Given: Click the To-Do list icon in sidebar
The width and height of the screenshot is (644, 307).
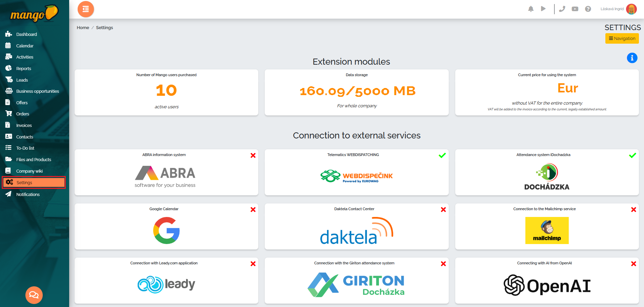Looking at the screenshot, I should tap(8, 148).
